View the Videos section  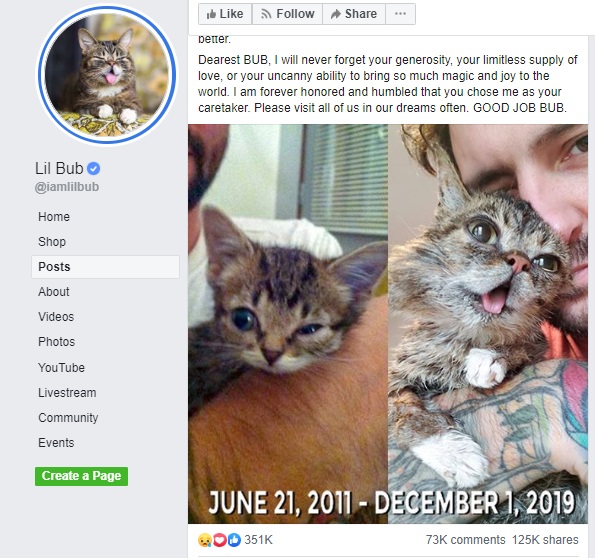56,317
